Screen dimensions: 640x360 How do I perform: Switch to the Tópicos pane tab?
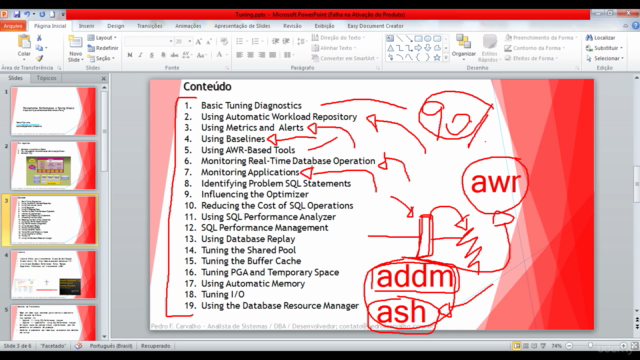coord(47,78)
